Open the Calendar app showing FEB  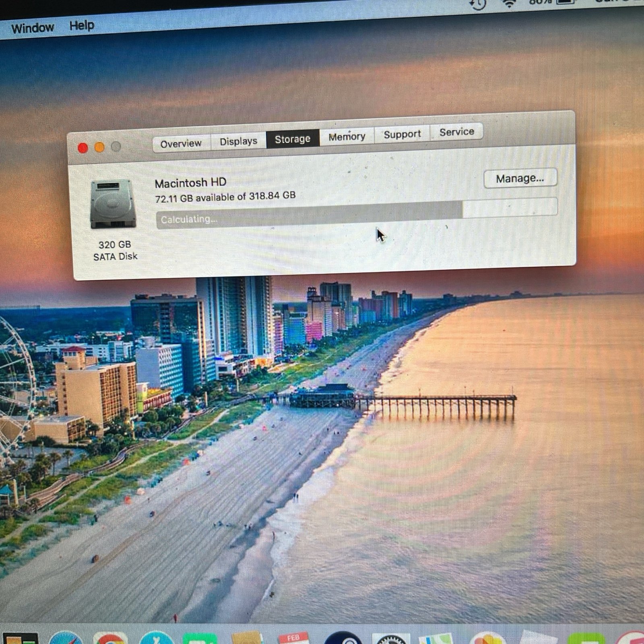click(293, 638)
